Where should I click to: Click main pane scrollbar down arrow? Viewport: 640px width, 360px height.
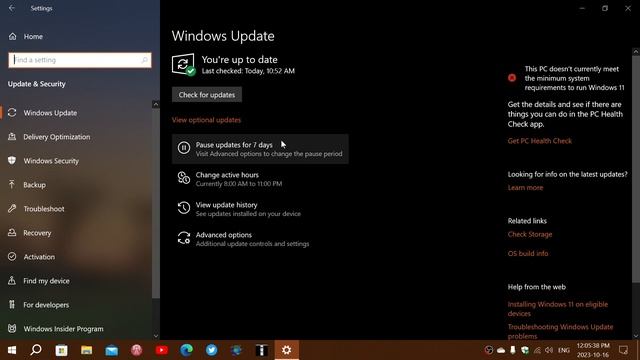636,336
